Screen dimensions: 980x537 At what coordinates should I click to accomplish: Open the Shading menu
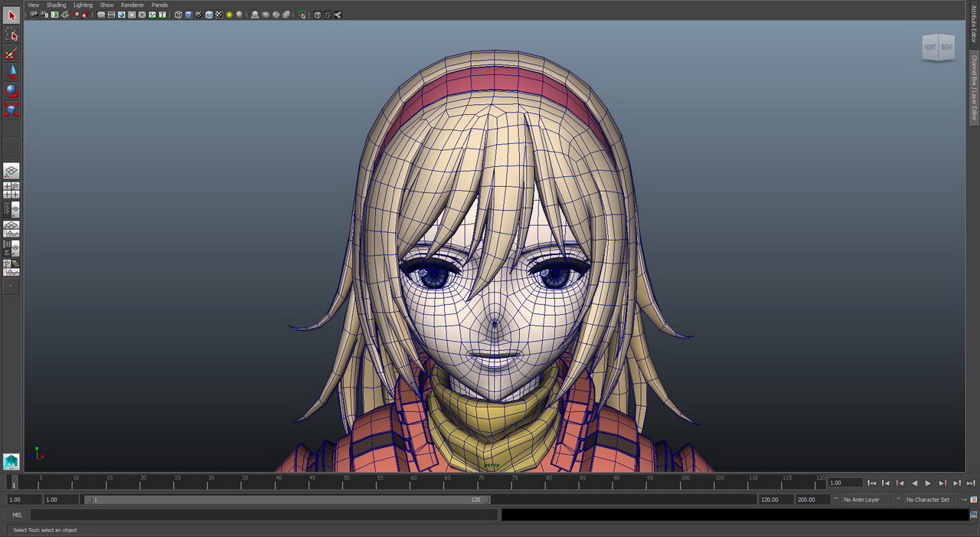point(57,5)
